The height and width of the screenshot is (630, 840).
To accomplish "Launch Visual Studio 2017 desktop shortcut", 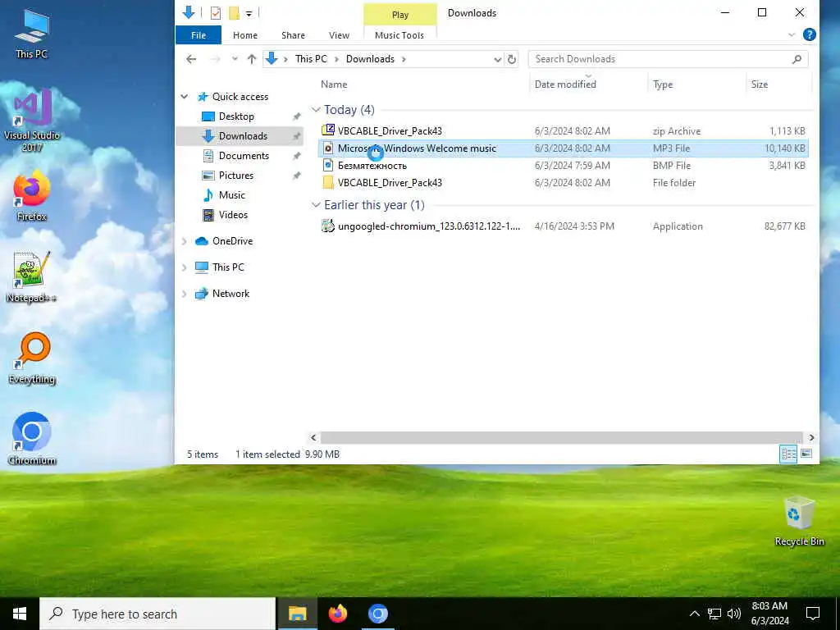I will click(x=32, y=120).
